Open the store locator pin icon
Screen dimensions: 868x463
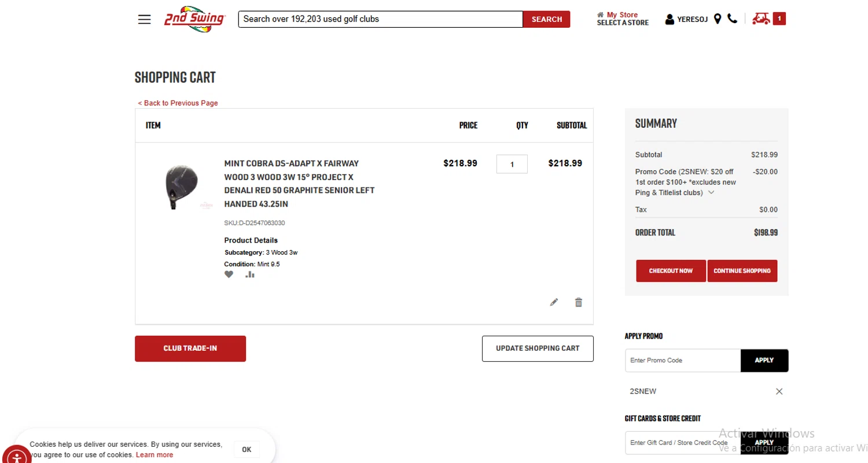point(718,19)
